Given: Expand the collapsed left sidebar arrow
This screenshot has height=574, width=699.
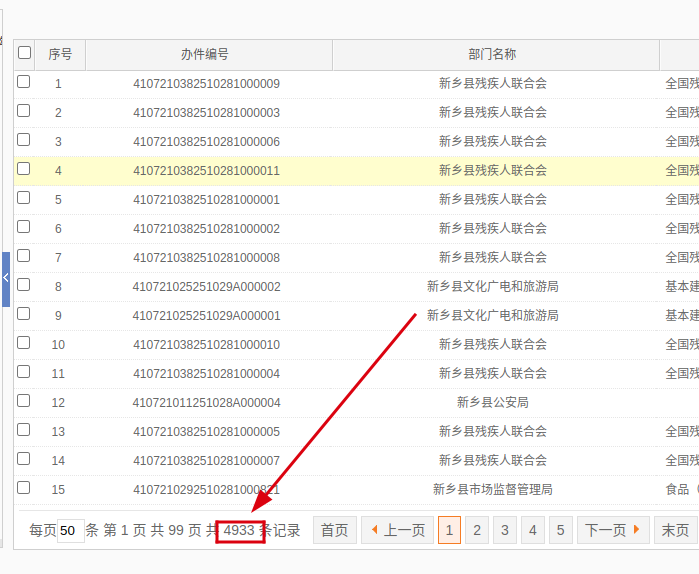Looking at the screenshot, I should click(5, 279).
